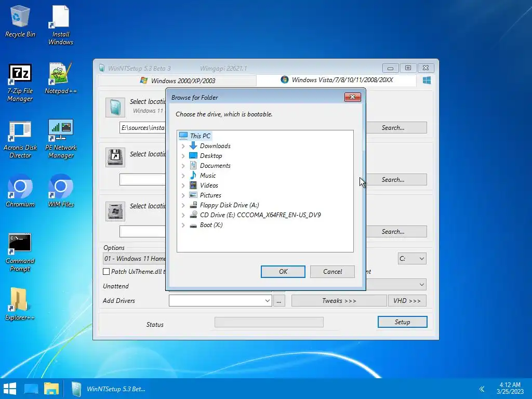Open the Install Windows shortcut
Viewport: 532px width, 399px height.
pos(61,26)
